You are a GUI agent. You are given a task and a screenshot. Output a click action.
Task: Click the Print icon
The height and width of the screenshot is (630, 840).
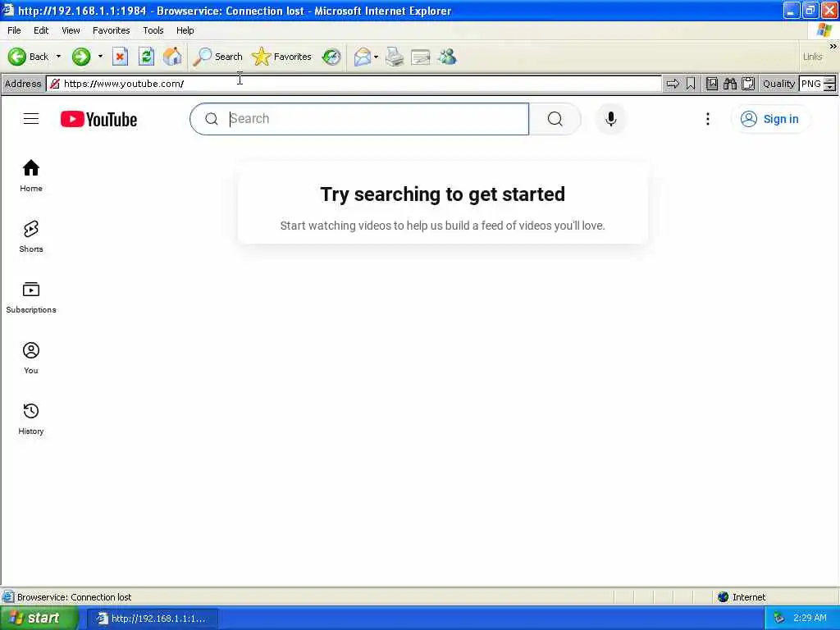tap(395, 57)
